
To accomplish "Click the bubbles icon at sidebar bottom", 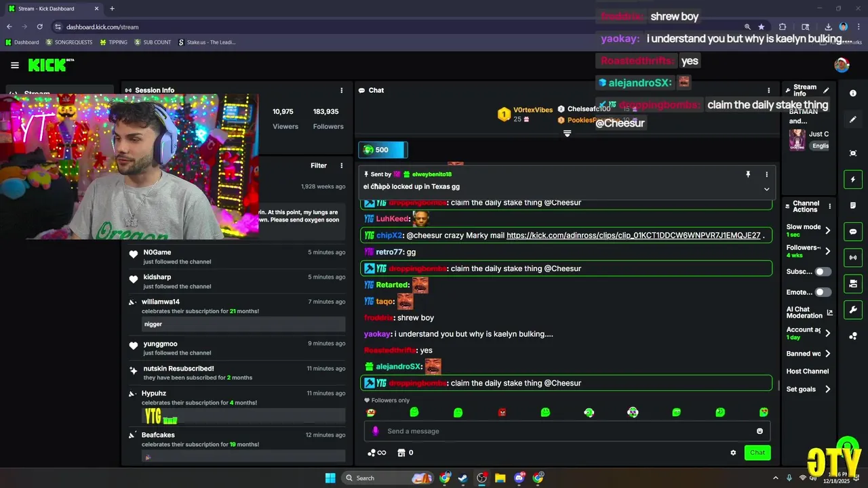I will point(853,335).
